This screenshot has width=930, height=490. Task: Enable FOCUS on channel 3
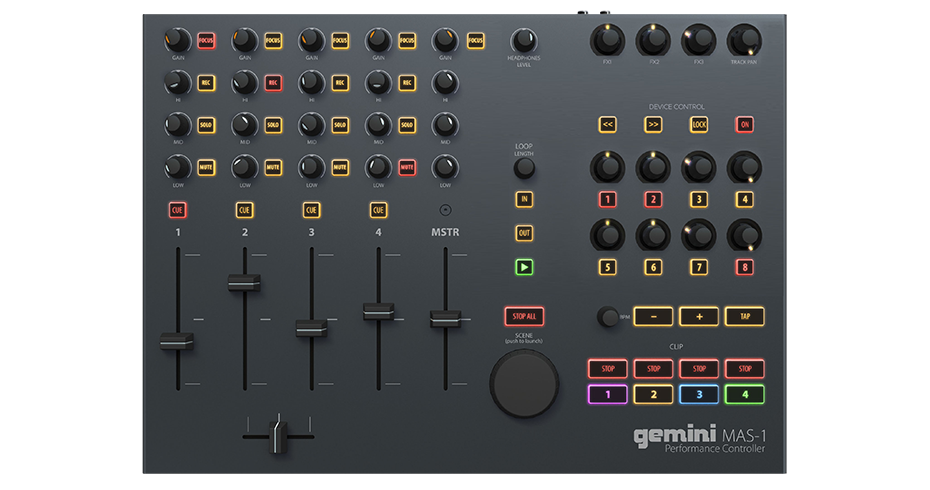pyautogui.click(x=340, y=41)
